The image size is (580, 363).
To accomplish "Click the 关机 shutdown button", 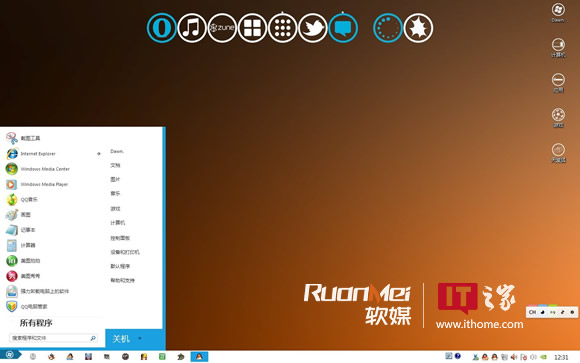I will [121, 339].
